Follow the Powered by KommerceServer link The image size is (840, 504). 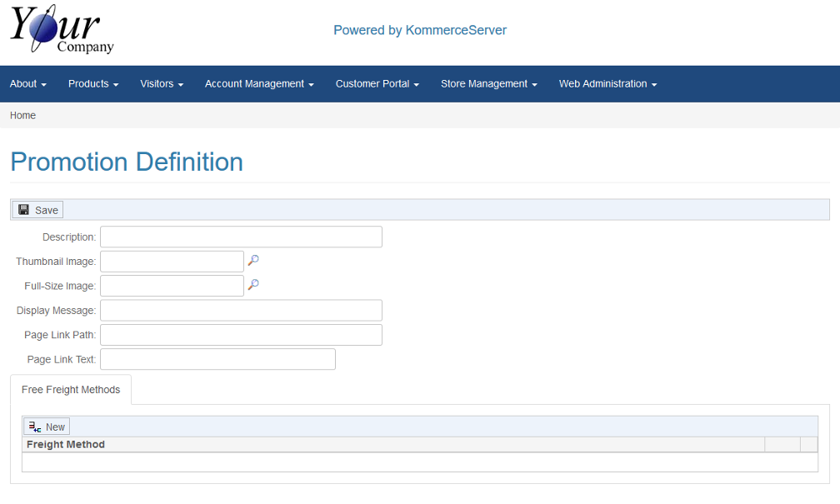point(420,30)
